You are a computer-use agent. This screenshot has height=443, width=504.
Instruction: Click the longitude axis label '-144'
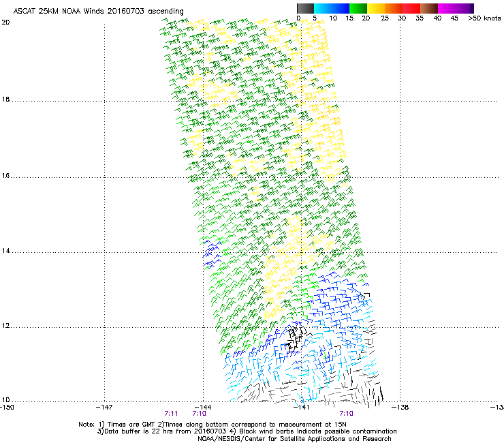tap(203, 408)
